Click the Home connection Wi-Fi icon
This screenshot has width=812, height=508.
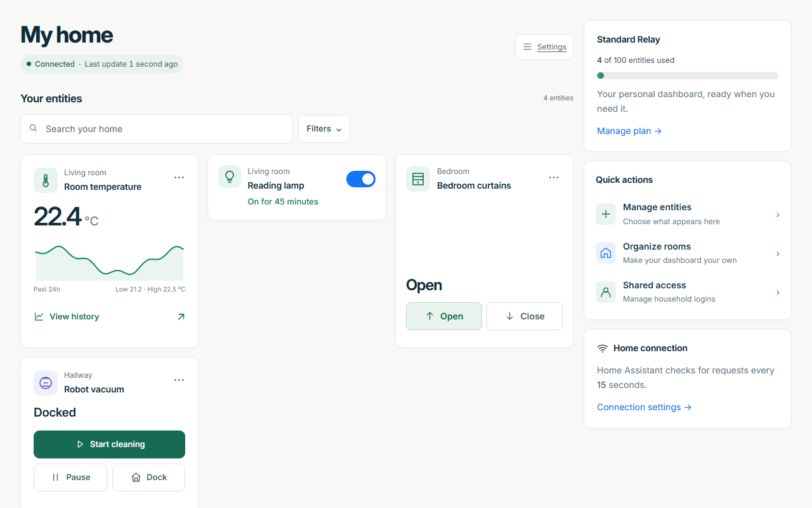click(x=603, y=349)
